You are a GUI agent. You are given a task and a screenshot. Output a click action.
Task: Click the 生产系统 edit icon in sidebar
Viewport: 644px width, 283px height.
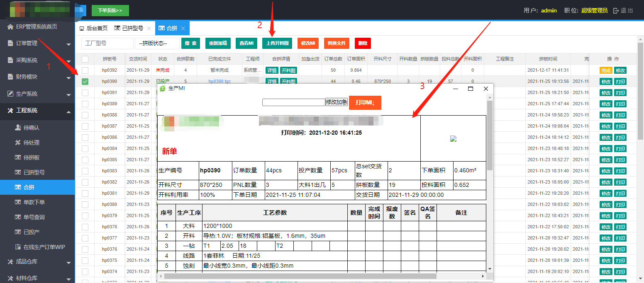point(10,94)
